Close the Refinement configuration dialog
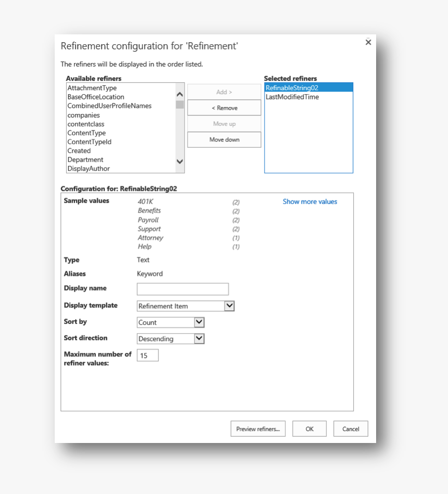This screenshot has width=448, height=494. coord(368,42)
